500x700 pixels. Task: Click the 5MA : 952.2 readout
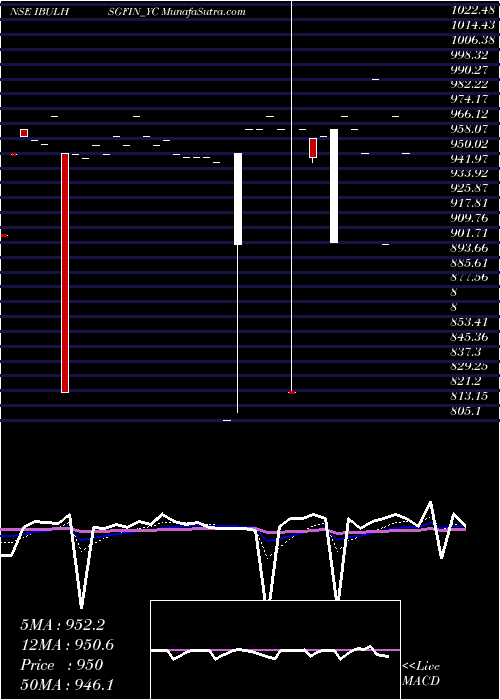pos(62,625)
